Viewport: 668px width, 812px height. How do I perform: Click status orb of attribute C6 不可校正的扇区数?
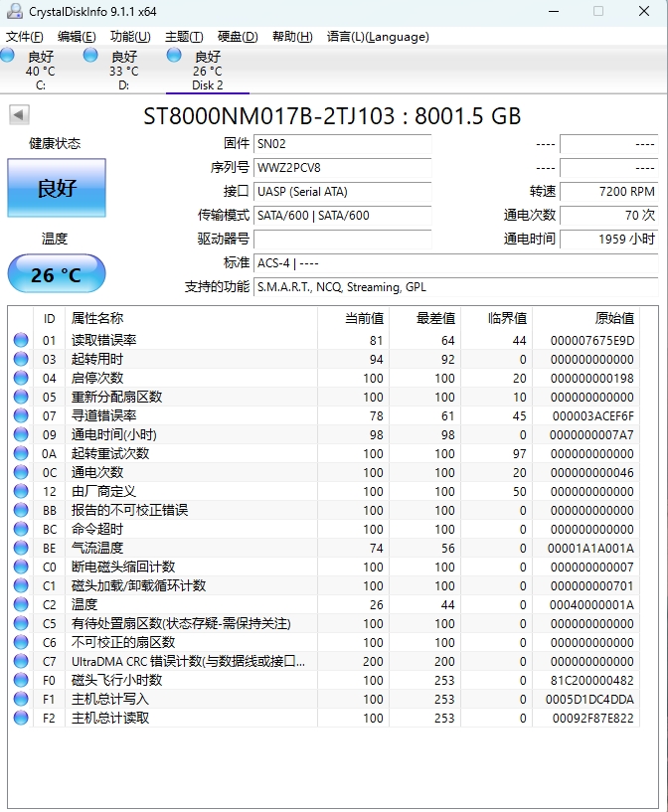21,643
